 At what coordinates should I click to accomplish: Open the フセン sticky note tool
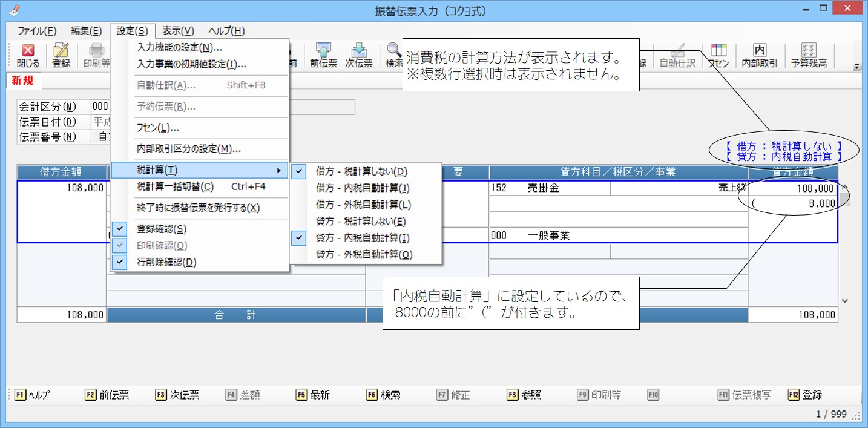pos(718,55)
